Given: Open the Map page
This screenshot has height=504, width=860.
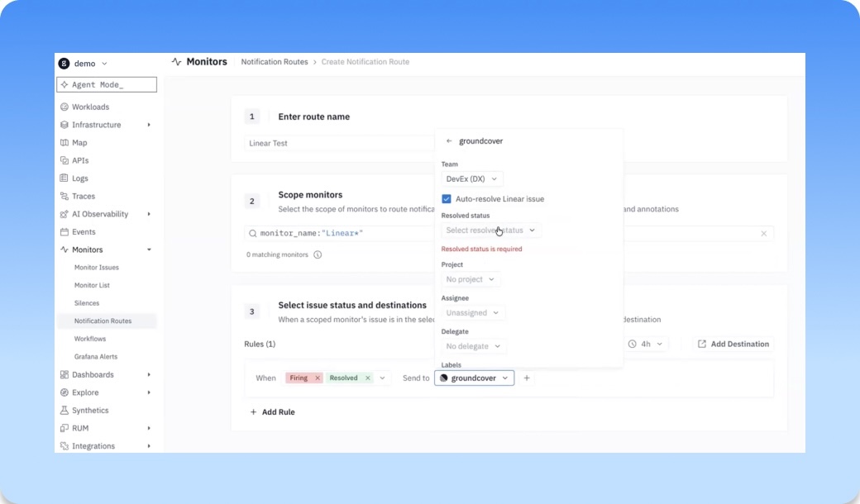Looking at the screenshot, I should click(x=79, y=142).
